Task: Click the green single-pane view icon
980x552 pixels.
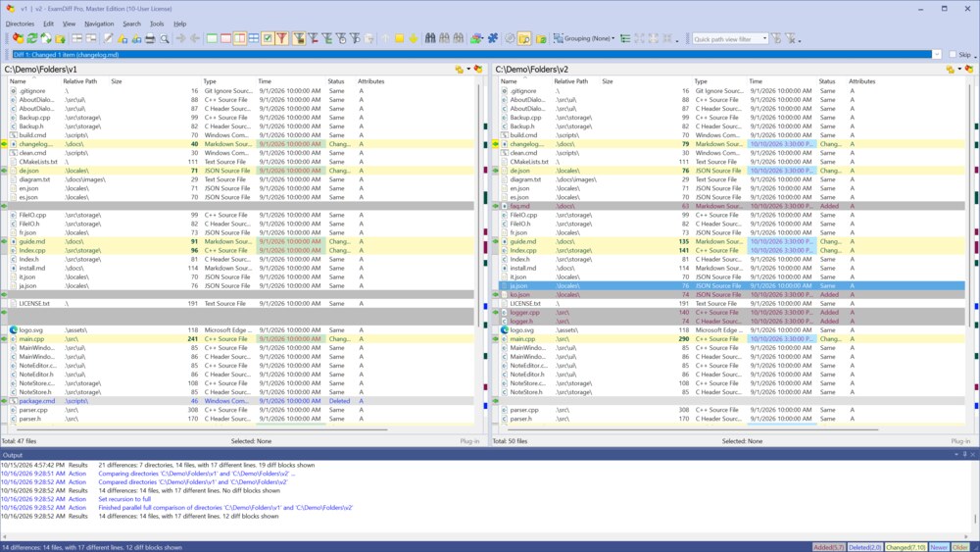Action: (x=212, y=39)
